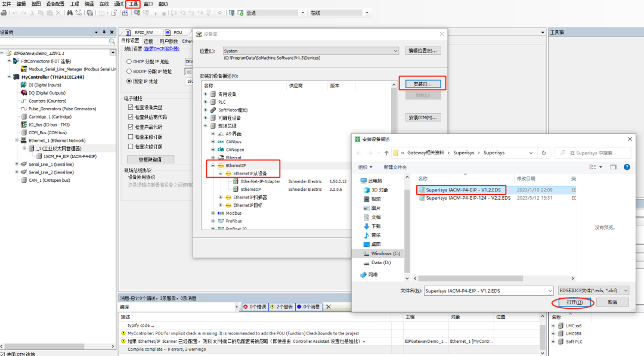
Task: Select fixed IP address radio
Action: pyautogui.click(x=129, y=81)
